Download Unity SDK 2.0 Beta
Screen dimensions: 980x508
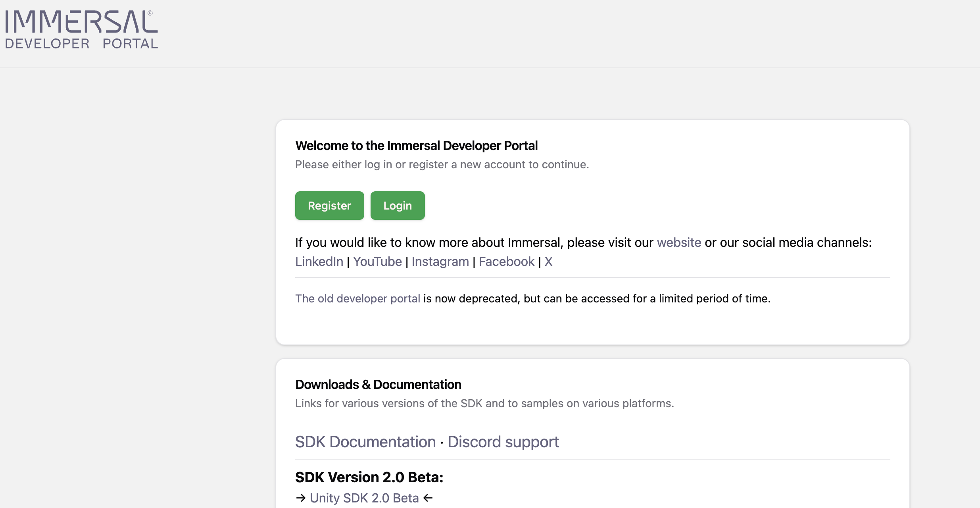point(364,498)
